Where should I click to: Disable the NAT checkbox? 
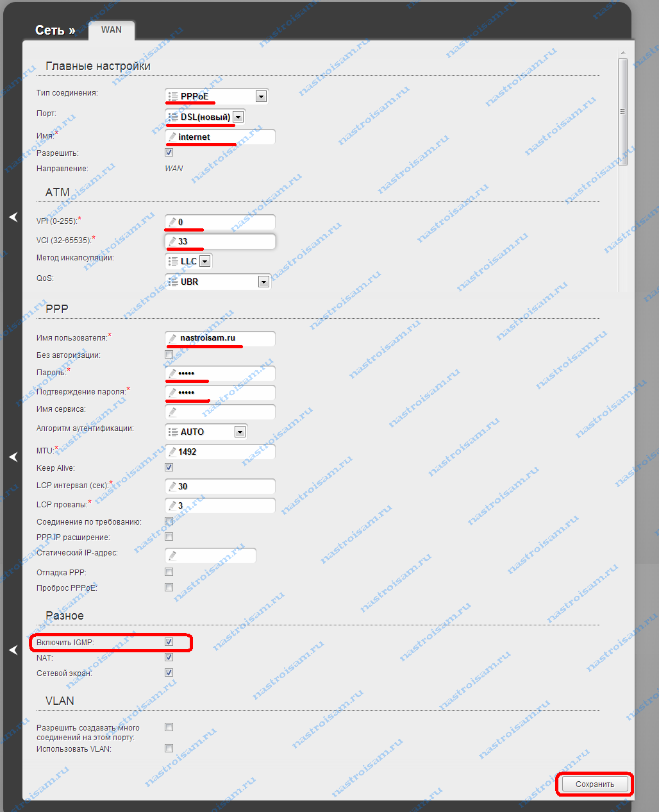(x=169, y=657)
